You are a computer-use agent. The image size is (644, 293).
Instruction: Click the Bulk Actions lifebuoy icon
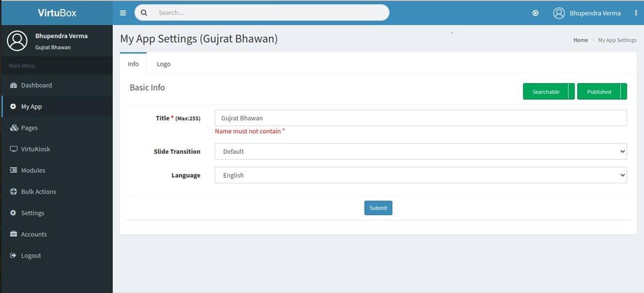point(14,191)
